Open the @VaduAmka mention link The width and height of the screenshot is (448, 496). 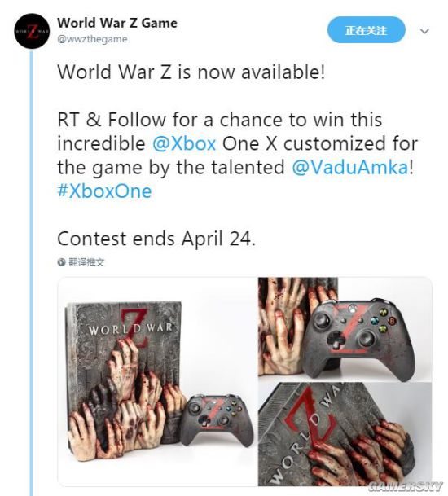(x=350, y=167)
